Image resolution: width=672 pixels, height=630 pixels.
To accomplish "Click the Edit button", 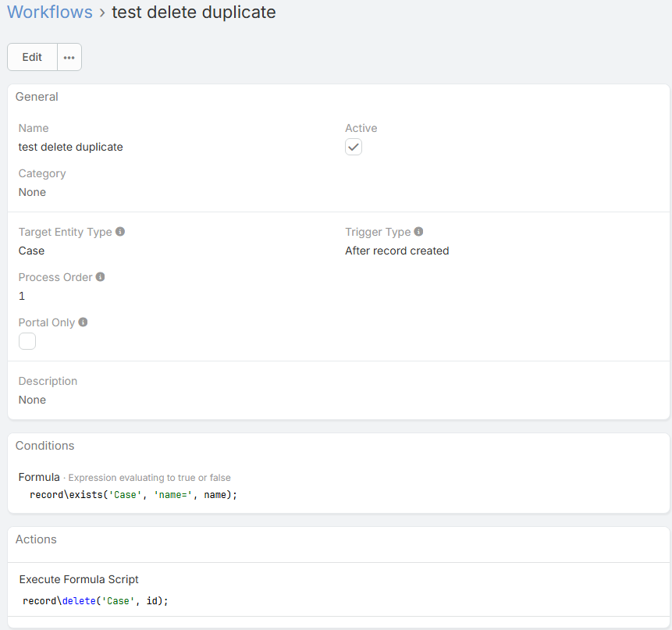I will coord(32,57).
